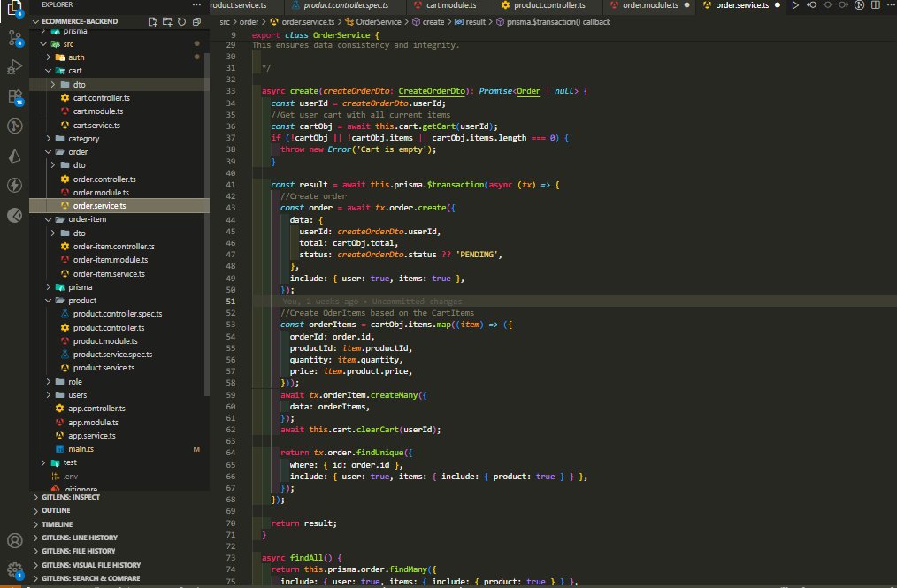The height and width of the screenshot is (588, 897).
Task: Open the Extensions view with 15 badge
Action: click(x=15, y=96)
